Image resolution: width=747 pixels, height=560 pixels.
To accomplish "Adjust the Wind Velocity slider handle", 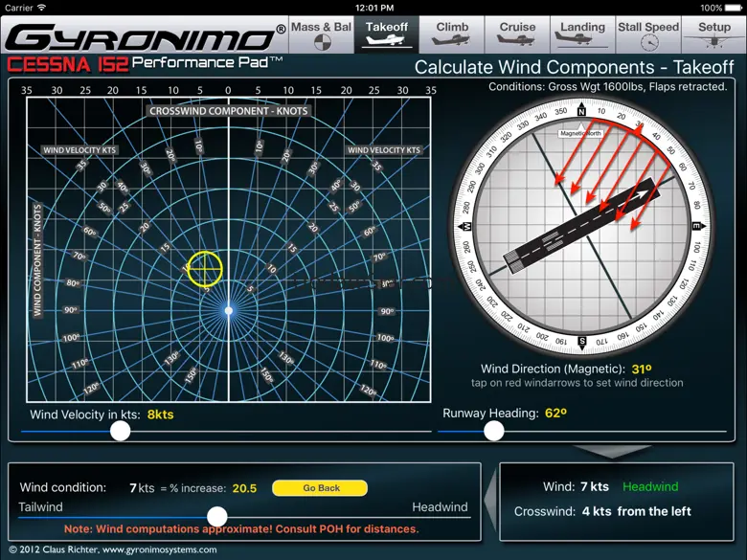I will [120, 432].
